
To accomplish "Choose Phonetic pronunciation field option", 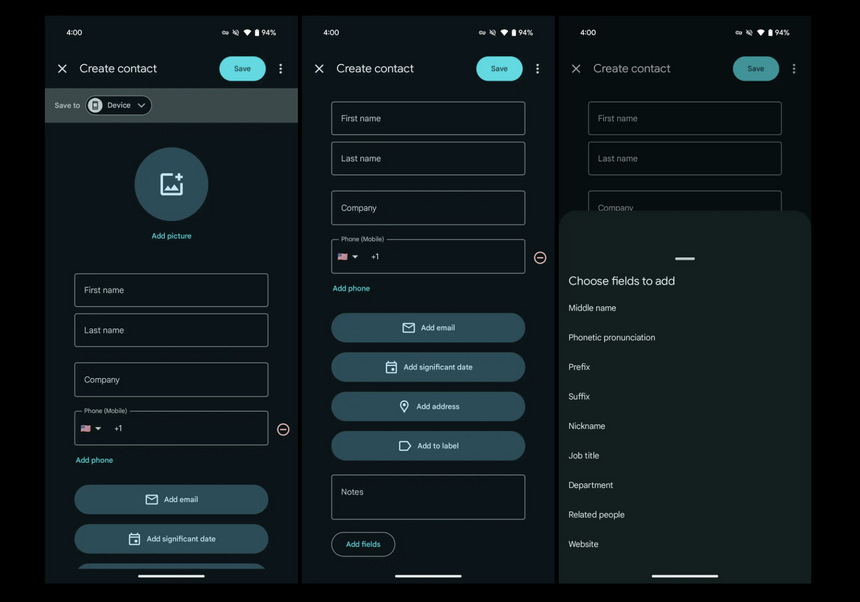I will pyautogui.click(x=612, y=338).
